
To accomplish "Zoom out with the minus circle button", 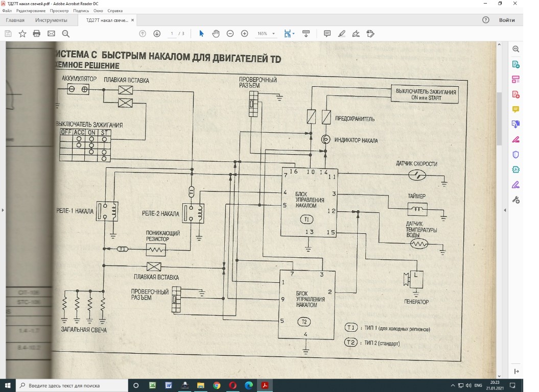I will click(230, 34).
